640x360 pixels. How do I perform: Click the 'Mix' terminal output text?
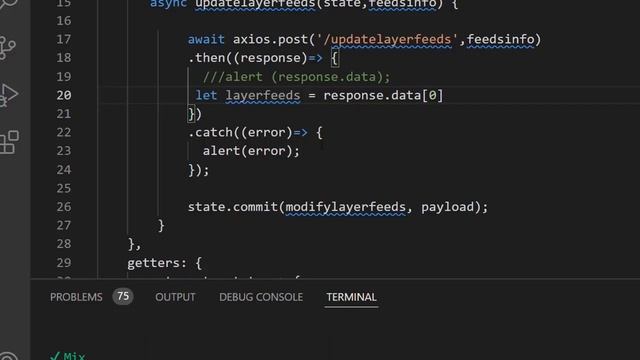(x=74, y=356)
